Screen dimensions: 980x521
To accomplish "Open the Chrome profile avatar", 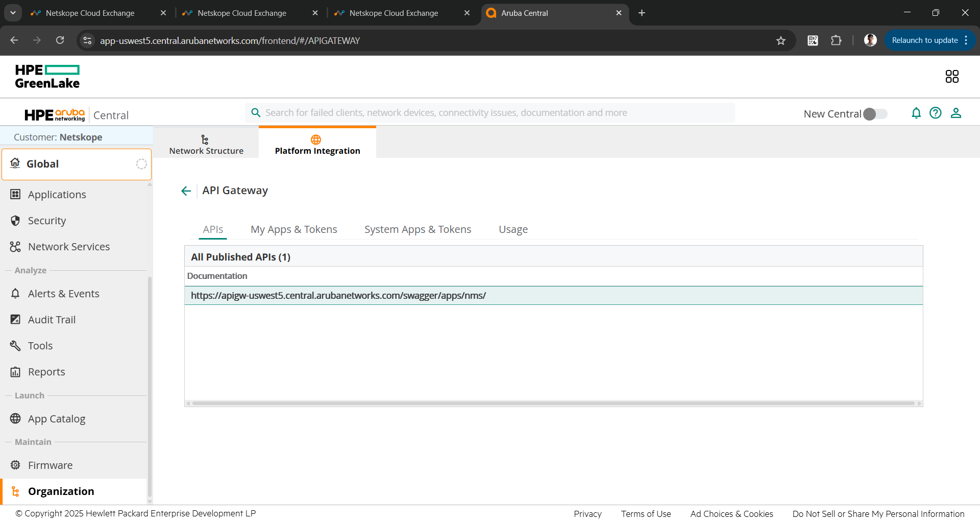I will point(870,40).
